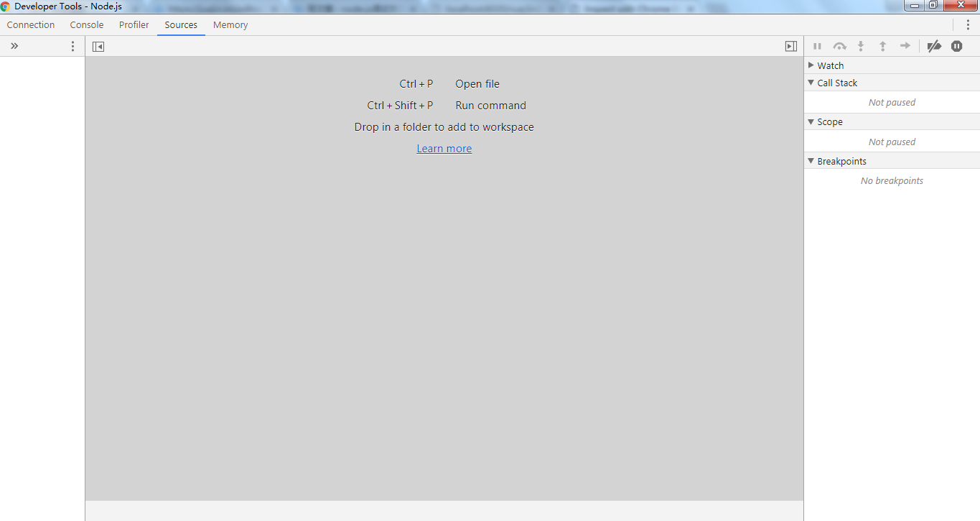Viewport: 980px width, 521px height.
Task: Toggle pause on exceptions
Action: pyautogui.click(x=957, y=46)
